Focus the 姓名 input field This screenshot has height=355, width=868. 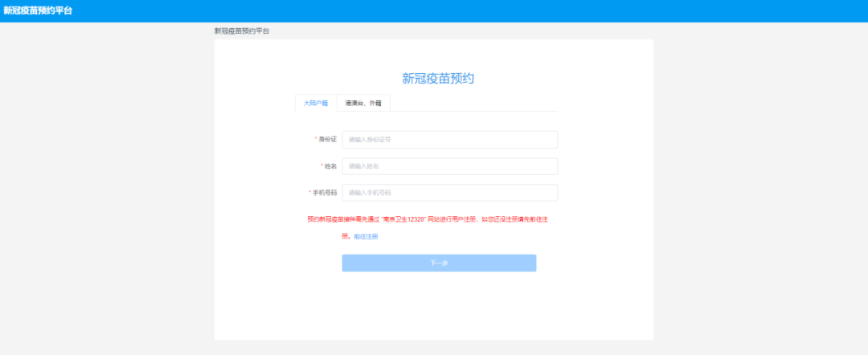pyautogui.click(x=449, y=166)
